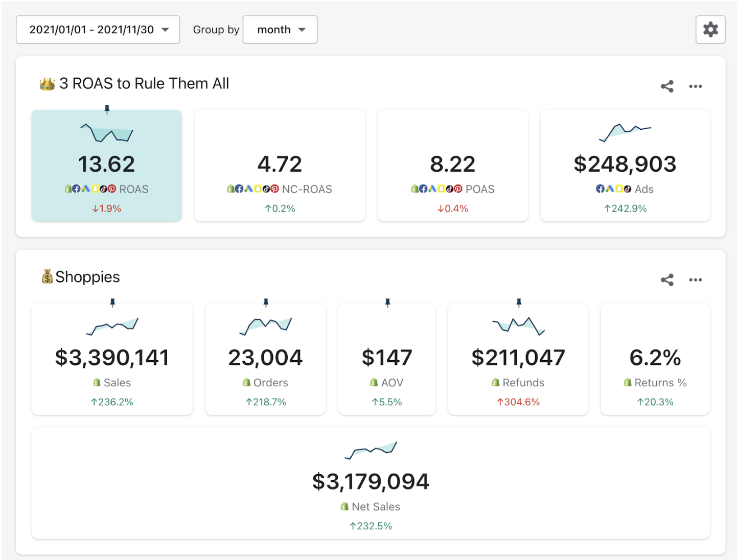Share the Shoppies section
Screen dimensions: 738x560
667,279
